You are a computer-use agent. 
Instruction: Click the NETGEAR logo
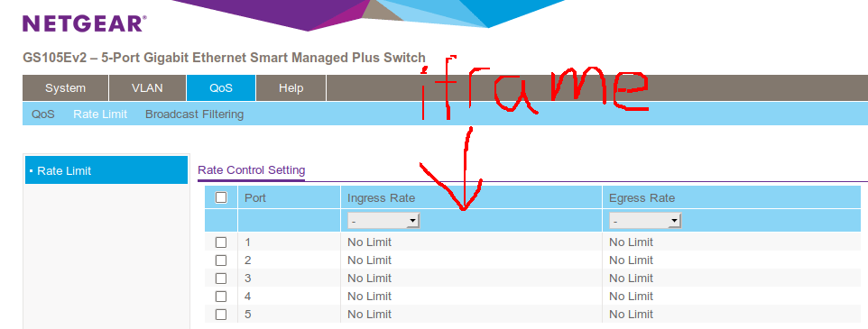tap(85, 23)
